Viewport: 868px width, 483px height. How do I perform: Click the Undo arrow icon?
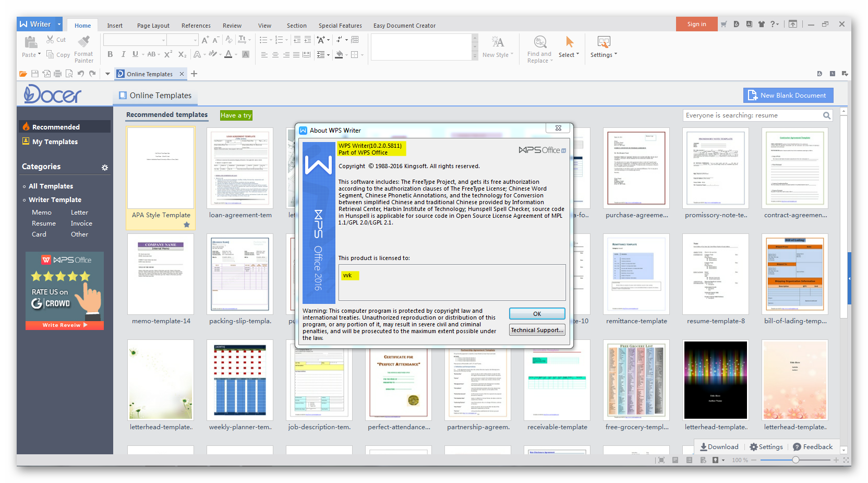pos(81,74)
